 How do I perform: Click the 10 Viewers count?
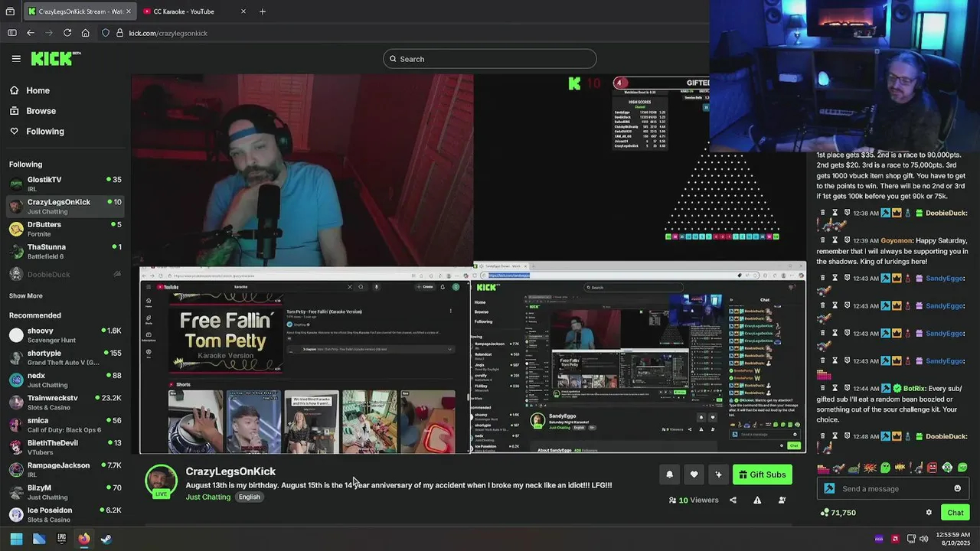[x=694, y=500]
